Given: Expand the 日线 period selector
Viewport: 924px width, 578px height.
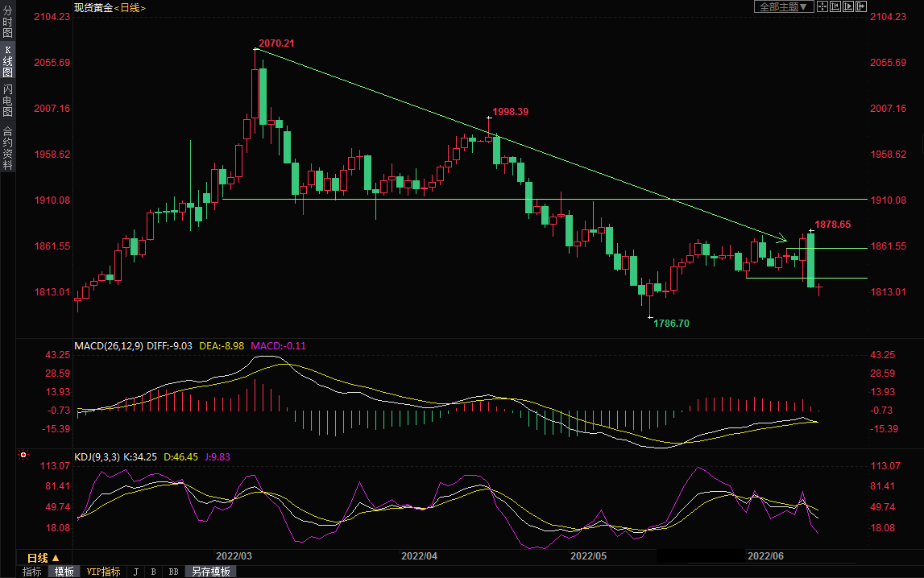Looking at the screenshot, I should (x=44, y=558).
